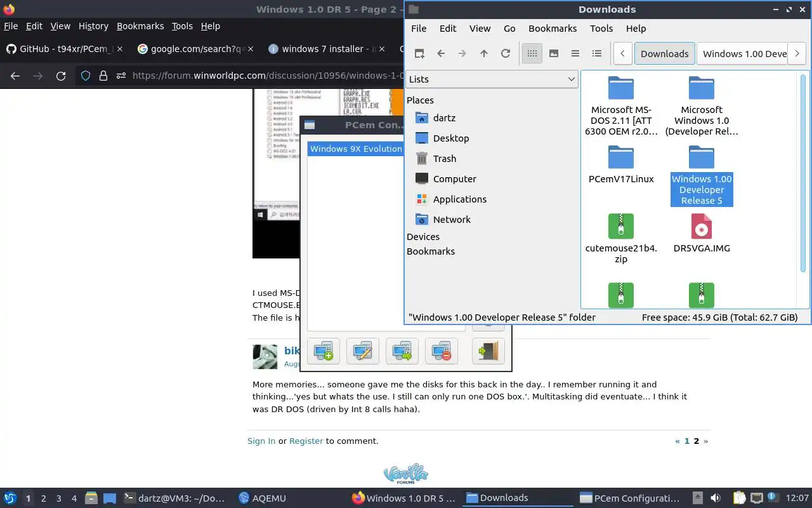Switch file manager to compact view

coord(575,53)
